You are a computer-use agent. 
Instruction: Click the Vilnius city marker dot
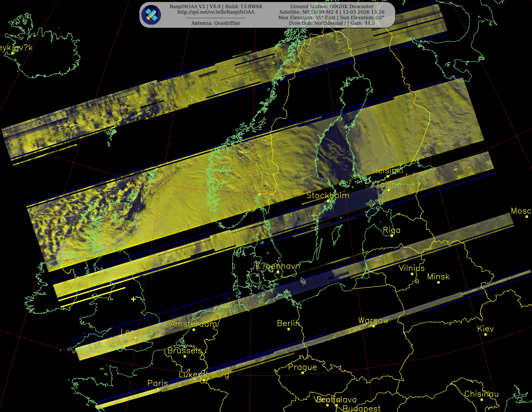pos(412,274)
